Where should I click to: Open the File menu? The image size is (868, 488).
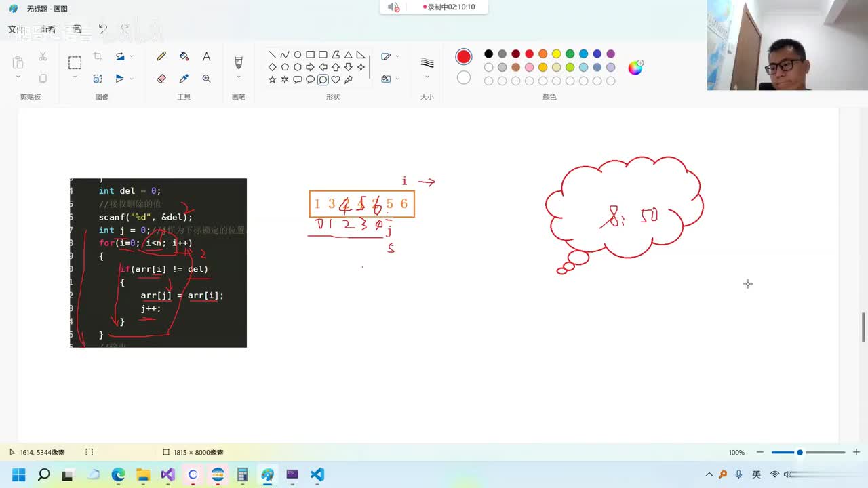click(15, 29)
